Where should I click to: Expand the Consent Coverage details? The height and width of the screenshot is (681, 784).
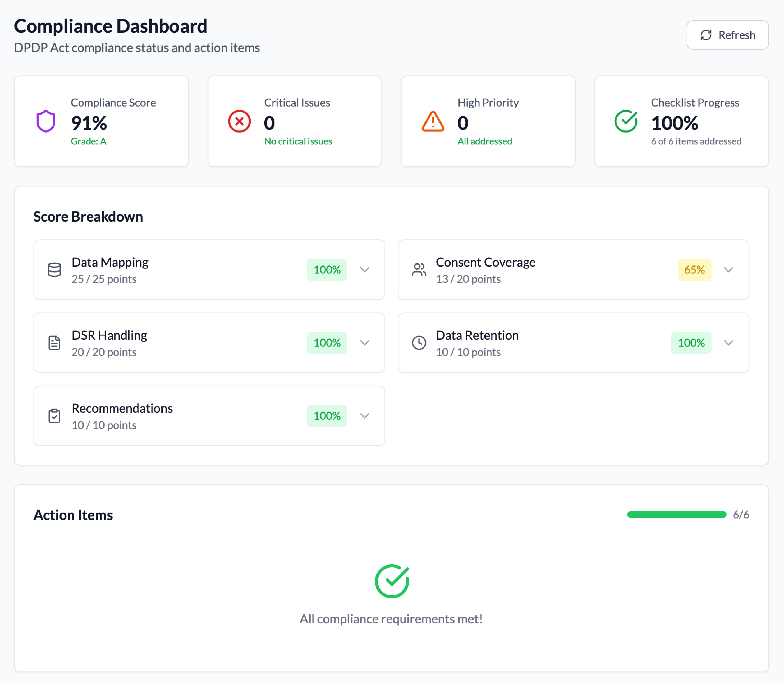(x=729, y=269)
